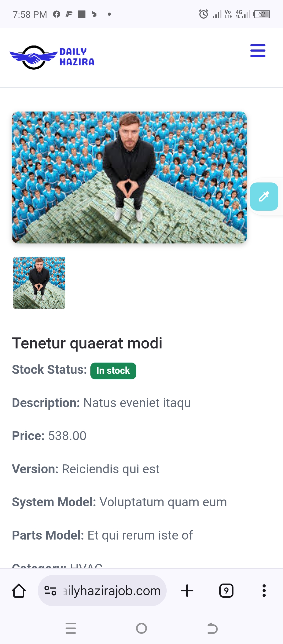Tap the battery indicator in status bar
Image resolution: width=283 pixels, height=644 pixels.
(x=262, y=14)
